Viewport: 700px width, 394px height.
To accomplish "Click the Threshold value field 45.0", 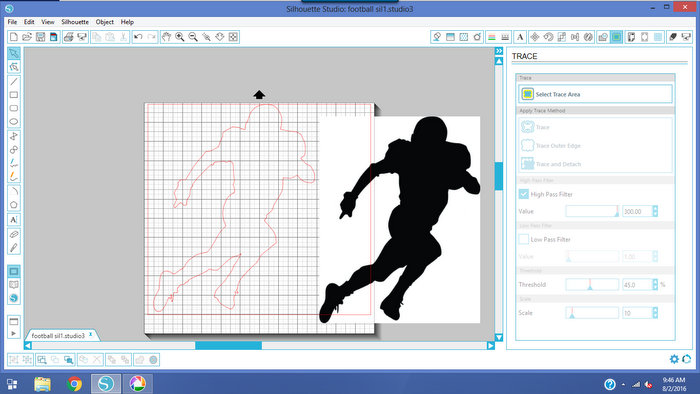I will click(x=637, y=284).
